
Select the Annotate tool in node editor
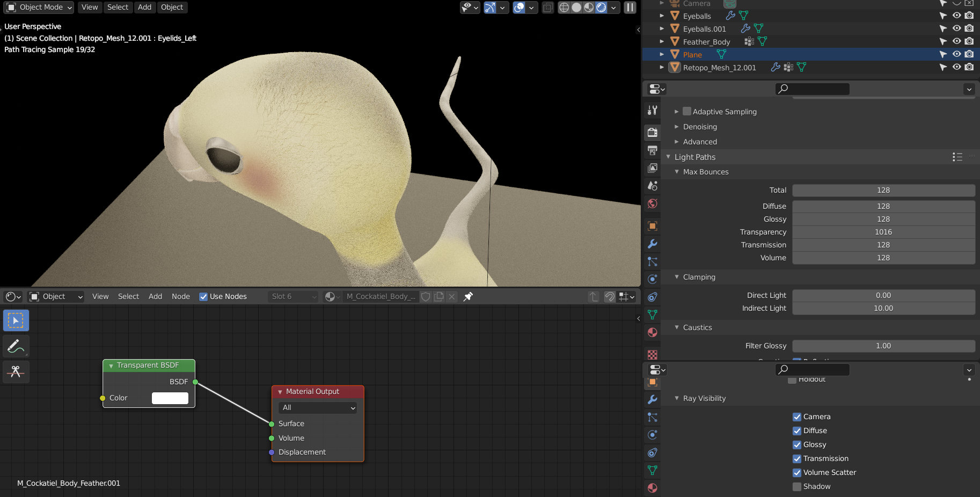click(x=16, y=347)
